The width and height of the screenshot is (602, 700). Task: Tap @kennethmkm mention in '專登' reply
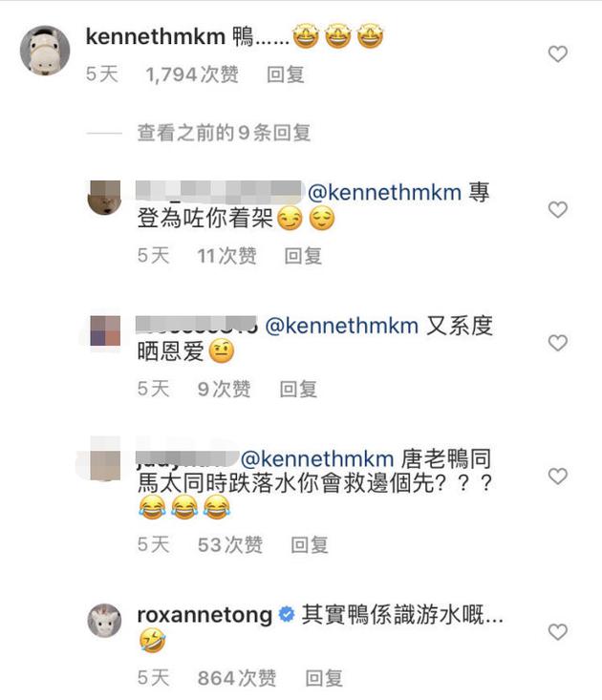(x=384, y=192)
